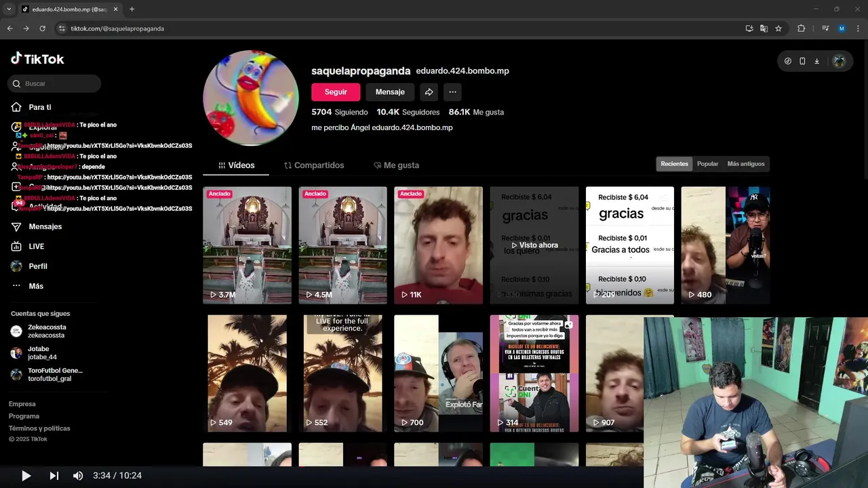
Task: Open the download app arrow icon
Action: (817, 61)
